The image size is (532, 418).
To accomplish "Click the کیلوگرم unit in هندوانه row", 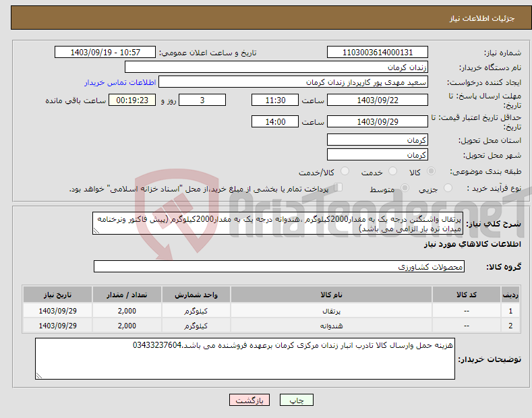I will coord(196,326).
